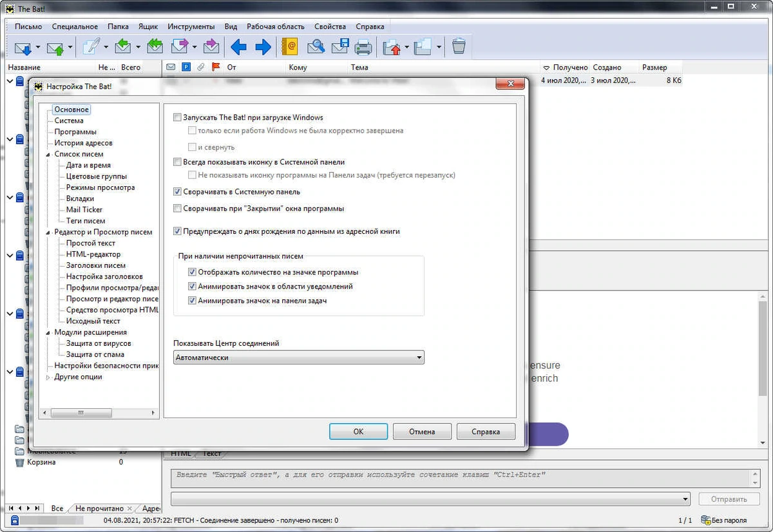Click the Redirect message purple arrow icon
This screenshot has width=773, height=532.
(211, 47)
